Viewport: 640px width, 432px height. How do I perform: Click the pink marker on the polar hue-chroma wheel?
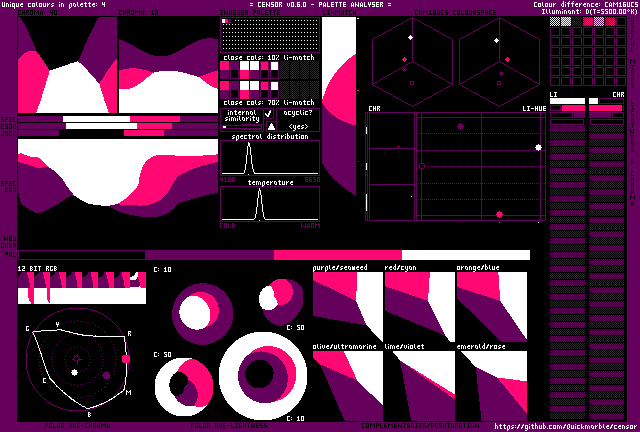(125, 357)
